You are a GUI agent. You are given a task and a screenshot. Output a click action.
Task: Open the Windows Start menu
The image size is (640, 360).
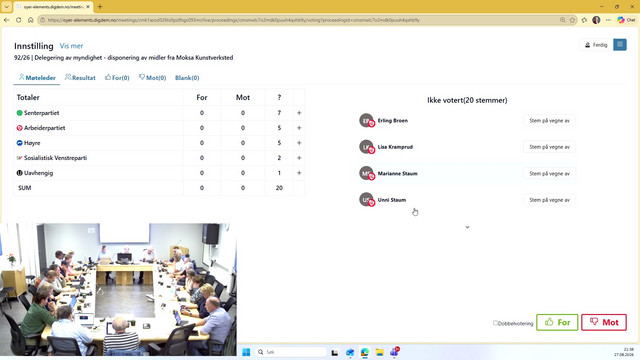point(246,352)
